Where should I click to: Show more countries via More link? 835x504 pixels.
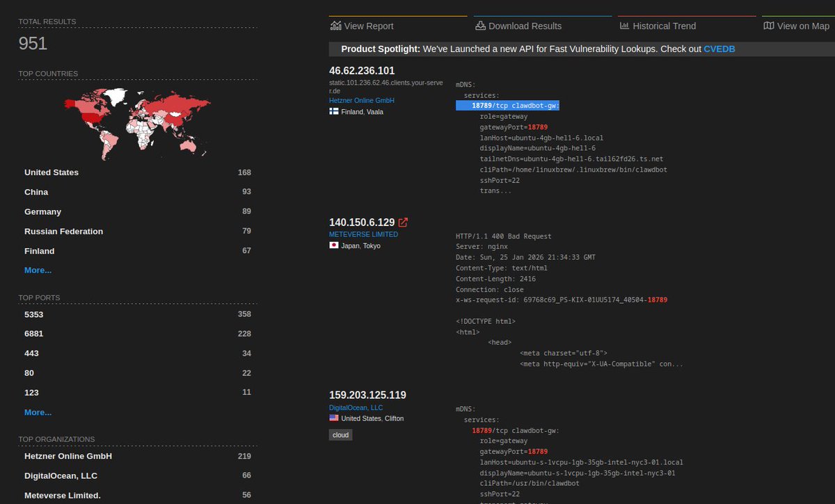[x=38, y=270]
